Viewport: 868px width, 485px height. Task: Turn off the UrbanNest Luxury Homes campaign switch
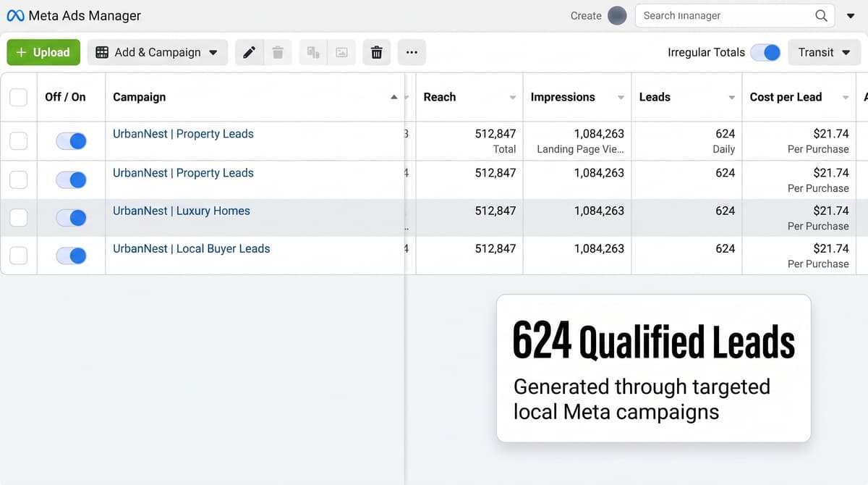(x=71, y=218)
